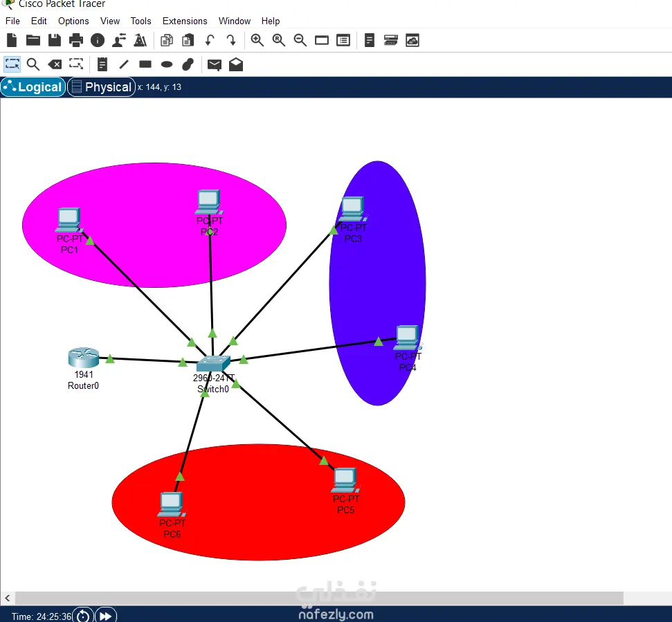Open the Workspace List icon
672x622 pixels.
[x=343, y=40]
